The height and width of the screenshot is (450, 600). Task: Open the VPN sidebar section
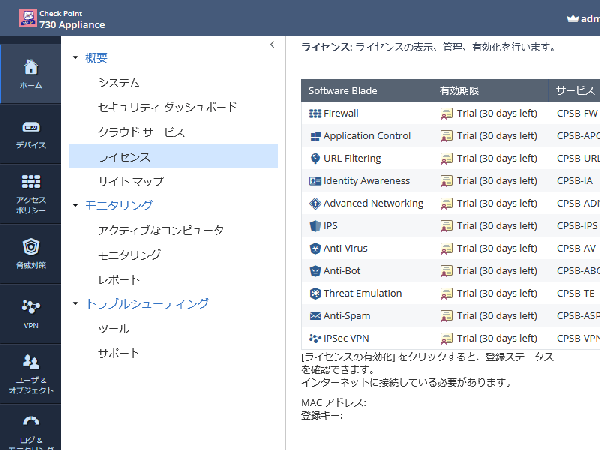click(x=31, y=314)
